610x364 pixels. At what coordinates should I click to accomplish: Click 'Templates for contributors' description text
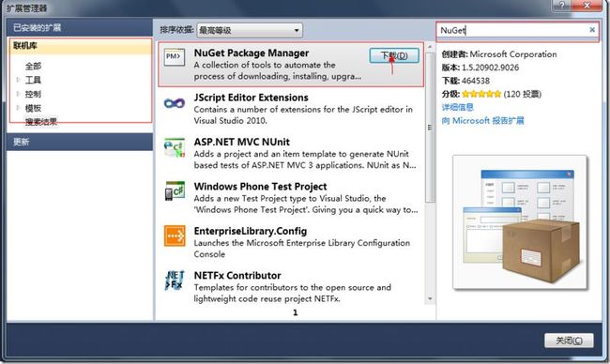click(293, 294)
